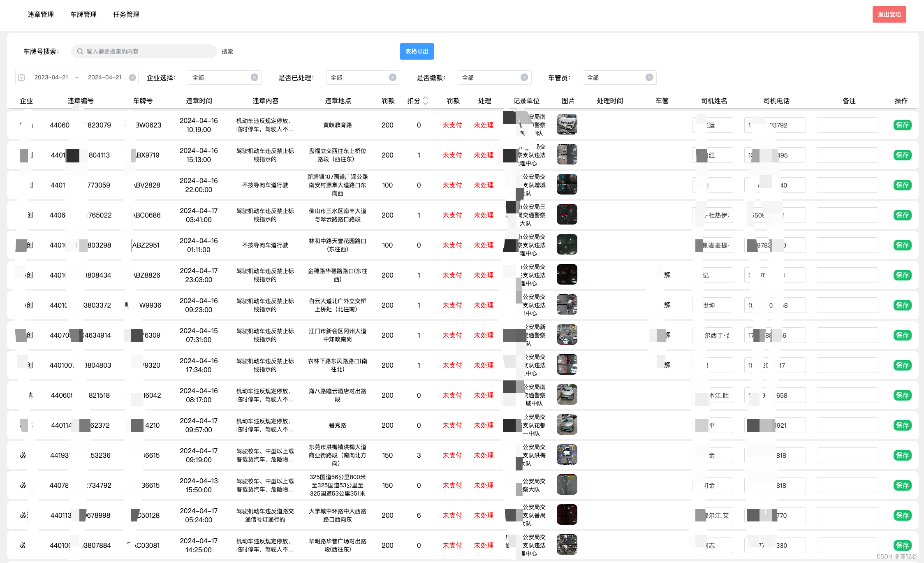Image resolution: width=924 pixels, height=563 pixels.
Task: Open the 违章管理 menu
Action: click(41, 14)
